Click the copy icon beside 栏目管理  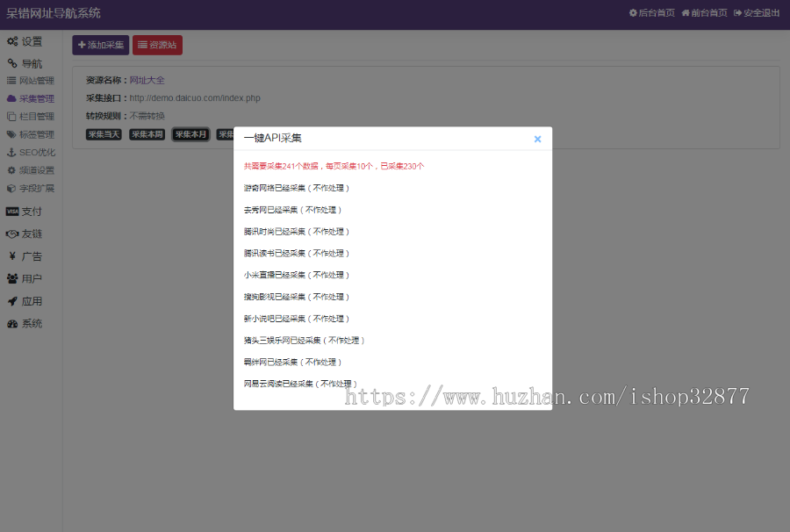point(11,117)
